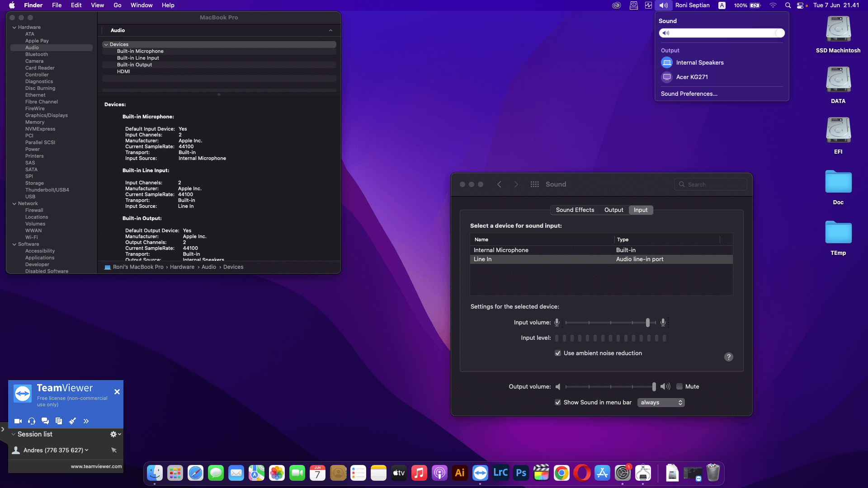868x488 pixels.
Task: Open Podcasts app in the Dock
Action: click(x=439, y=473)
